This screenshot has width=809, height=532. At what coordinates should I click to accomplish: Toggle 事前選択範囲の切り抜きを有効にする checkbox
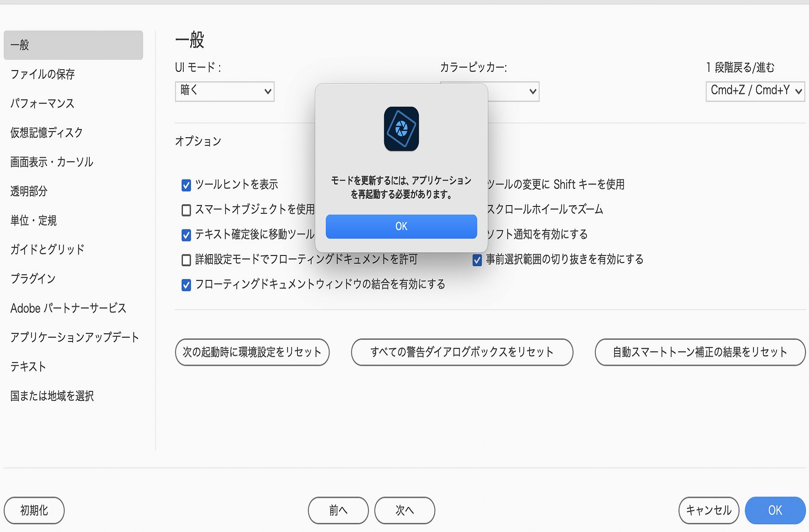click(x=477, y=260)
